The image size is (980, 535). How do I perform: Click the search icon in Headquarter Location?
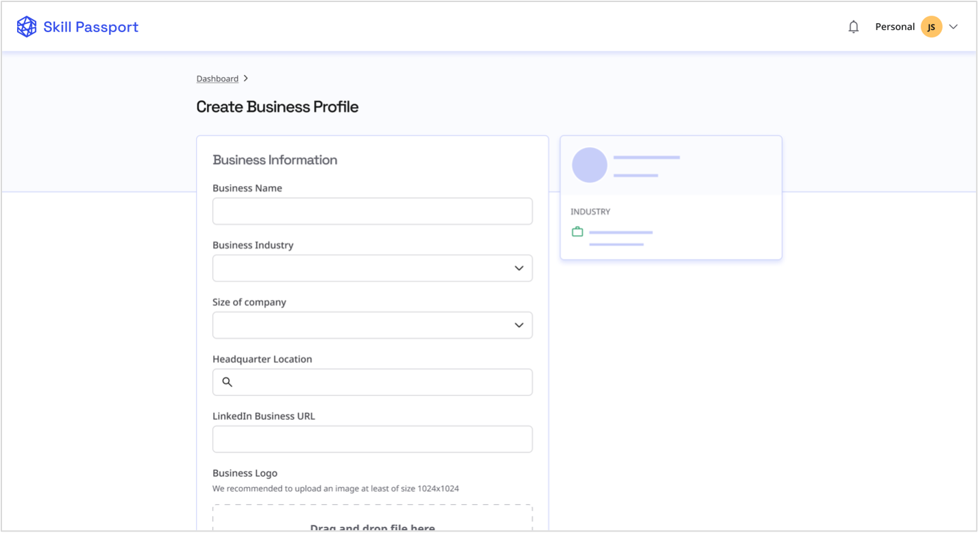click(x=227, y=382)
